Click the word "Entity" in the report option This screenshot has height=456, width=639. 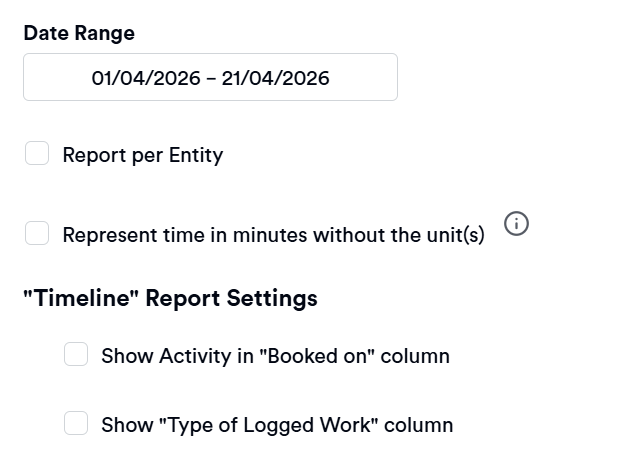(x=195, y=155)
